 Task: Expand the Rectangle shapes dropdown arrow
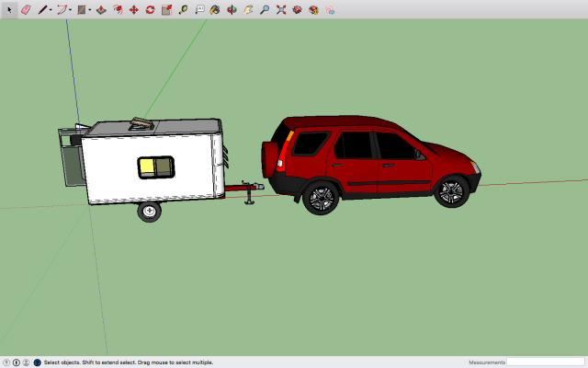click(90, 10)
